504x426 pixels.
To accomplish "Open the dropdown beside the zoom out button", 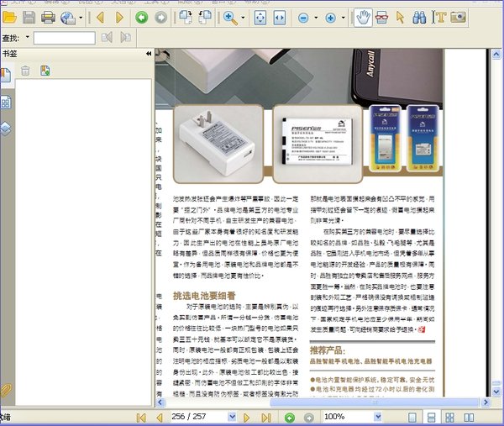I will pyautogui.click(x=316, y=18).
